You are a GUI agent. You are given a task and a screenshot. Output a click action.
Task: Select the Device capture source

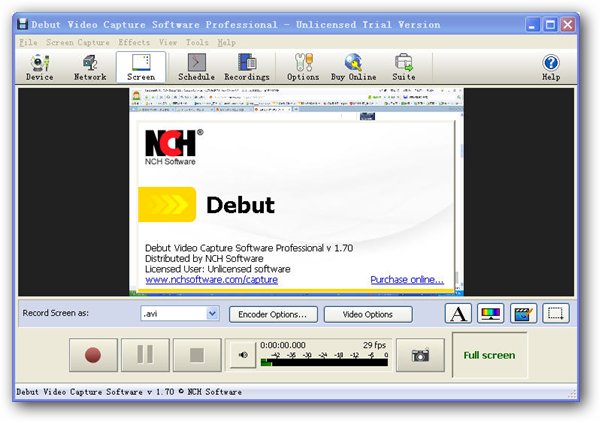pos(40,67)
